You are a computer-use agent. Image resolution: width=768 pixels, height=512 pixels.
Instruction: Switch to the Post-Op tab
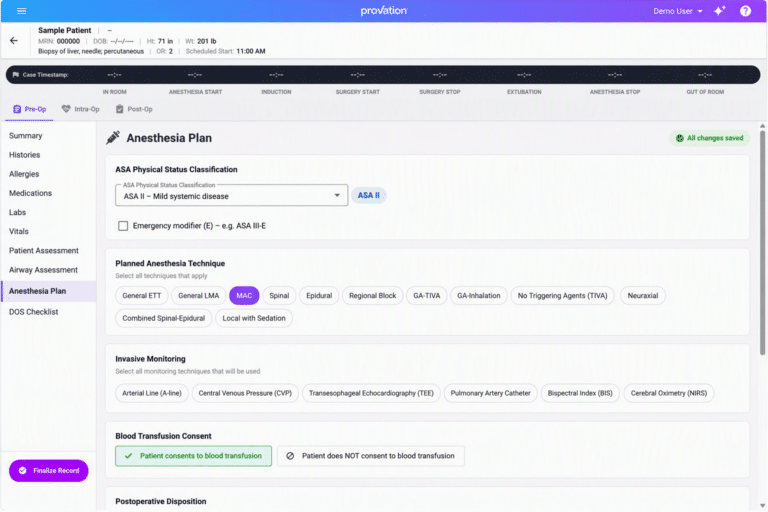(x=134, y=109)
